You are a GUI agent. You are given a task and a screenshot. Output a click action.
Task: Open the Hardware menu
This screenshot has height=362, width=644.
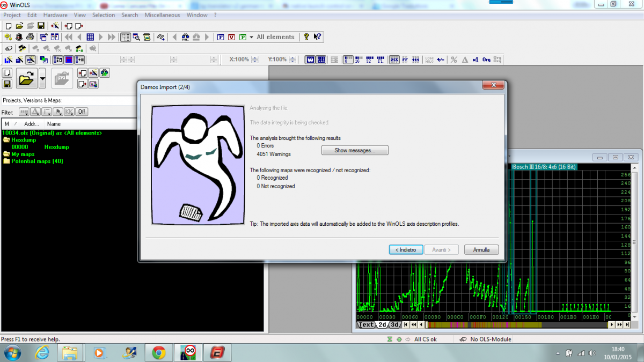pyautogui.click(x=55, y=15)
